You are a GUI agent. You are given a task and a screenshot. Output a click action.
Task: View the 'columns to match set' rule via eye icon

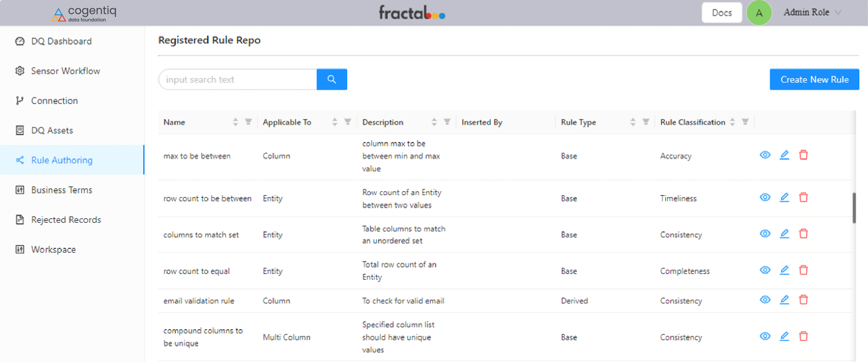click(x=765, y=234)
